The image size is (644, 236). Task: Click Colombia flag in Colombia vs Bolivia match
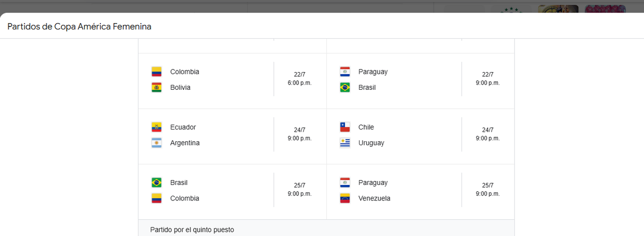[x=156, y=71]
